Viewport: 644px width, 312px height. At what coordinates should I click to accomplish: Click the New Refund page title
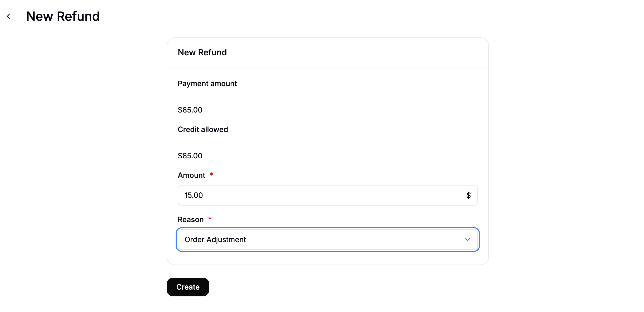63,16
